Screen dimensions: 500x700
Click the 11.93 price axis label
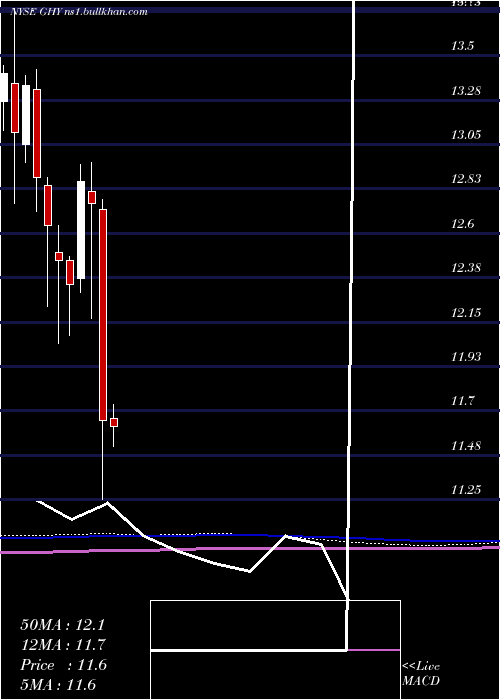466,356
